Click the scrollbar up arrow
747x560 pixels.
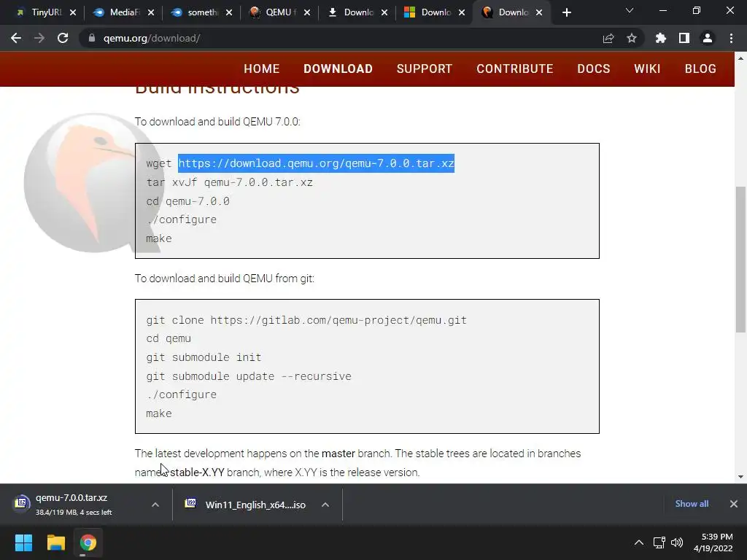740,58
